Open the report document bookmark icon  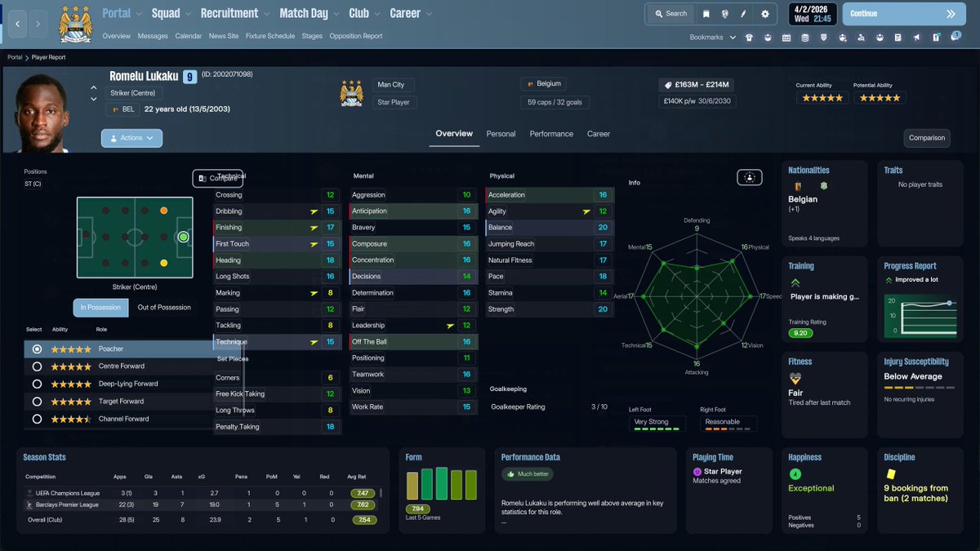coord(898,38)
